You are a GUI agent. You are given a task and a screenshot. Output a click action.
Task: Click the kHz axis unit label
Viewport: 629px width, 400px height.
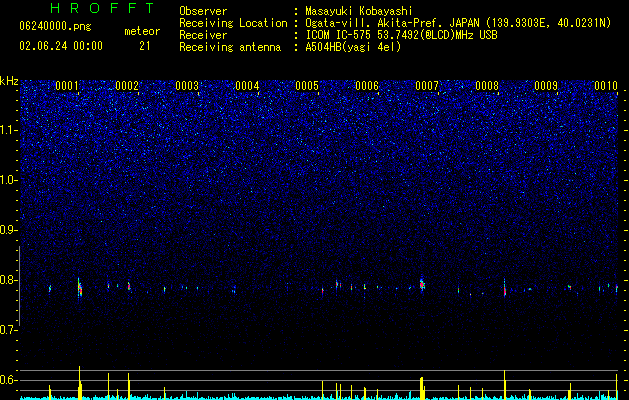coord(9,81)
